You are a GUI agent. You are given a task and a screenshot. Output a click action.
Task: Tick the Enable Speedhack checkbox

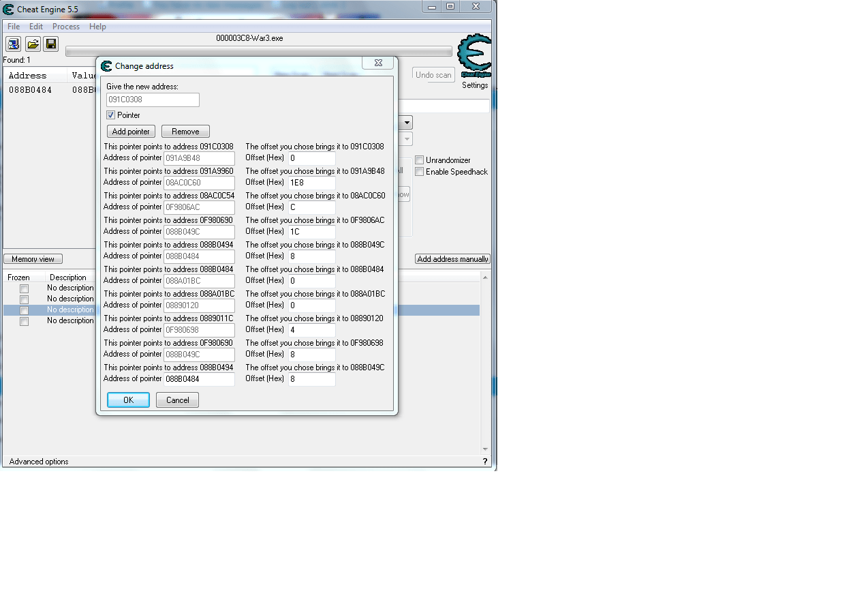click(420, 172)
